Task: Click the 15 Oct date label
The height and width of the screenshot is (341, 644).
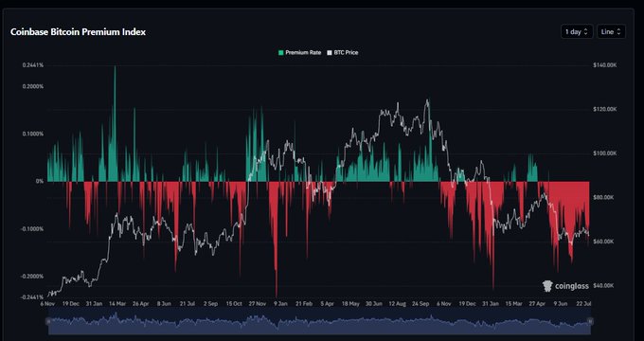Action: click(x=234, y=304)
